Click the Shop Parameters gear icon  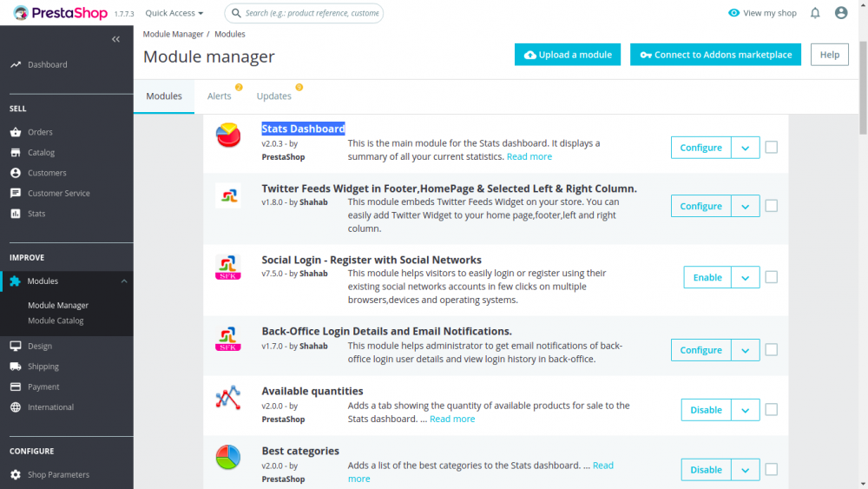point(16,474)
